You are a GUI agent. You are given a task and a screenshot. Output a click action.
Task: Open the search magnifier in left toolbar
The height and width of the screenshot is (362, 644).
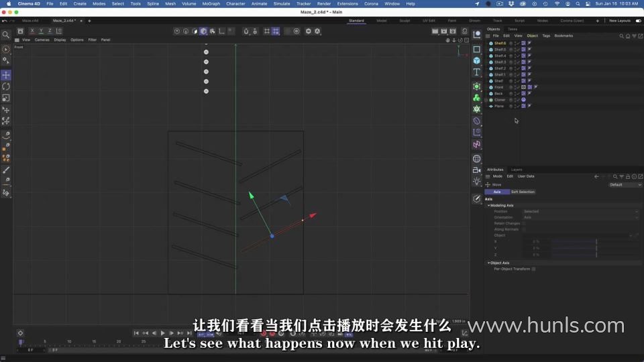(x=6, y=36)
